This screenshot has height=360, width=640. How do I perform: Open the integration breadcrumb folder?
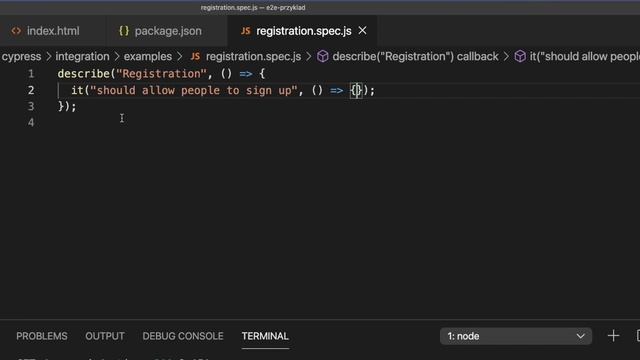click(82, 56)
